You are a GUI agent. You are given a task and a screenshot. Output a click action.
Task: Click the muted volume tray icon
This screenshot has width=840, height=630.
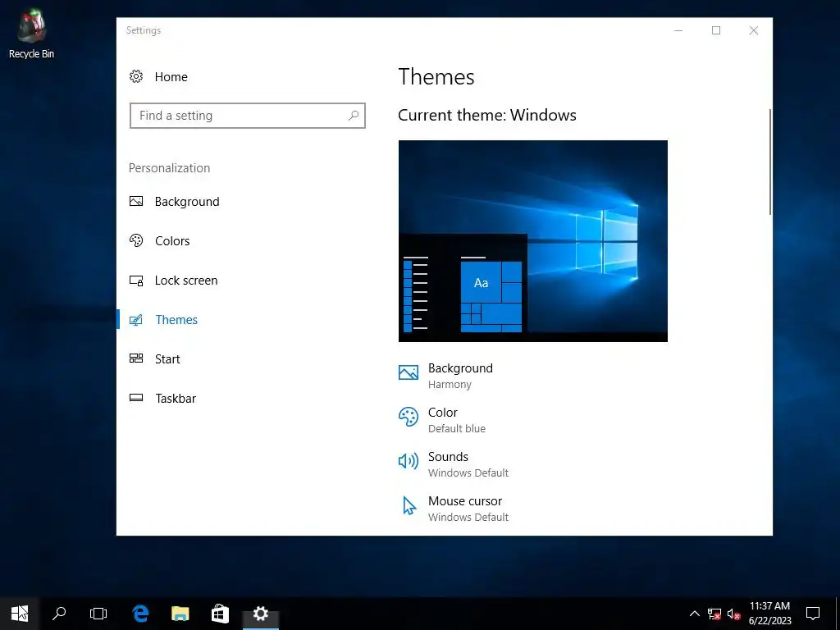(x=734, y=614)
